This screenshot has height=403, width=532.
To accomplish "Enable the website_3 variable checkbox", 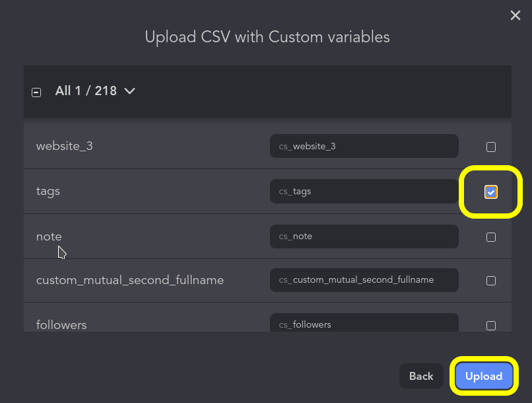I will [x=490, y=147].
